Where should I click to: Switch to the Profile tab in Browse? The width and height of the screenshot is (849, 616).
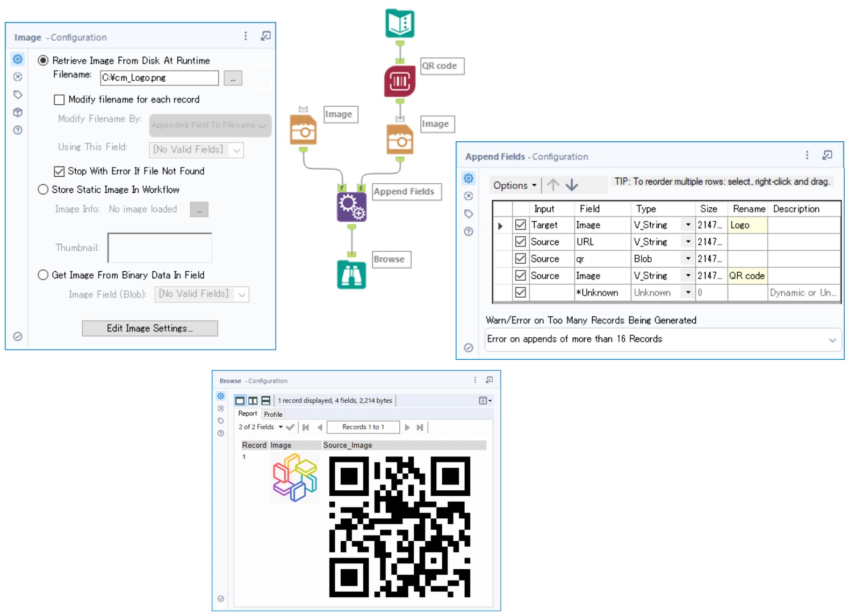click(x=273, y=414)
